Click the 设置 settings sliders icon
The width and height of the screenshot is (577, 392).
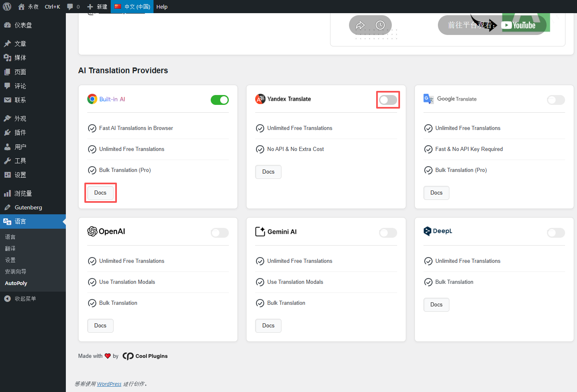pos(7,175)
